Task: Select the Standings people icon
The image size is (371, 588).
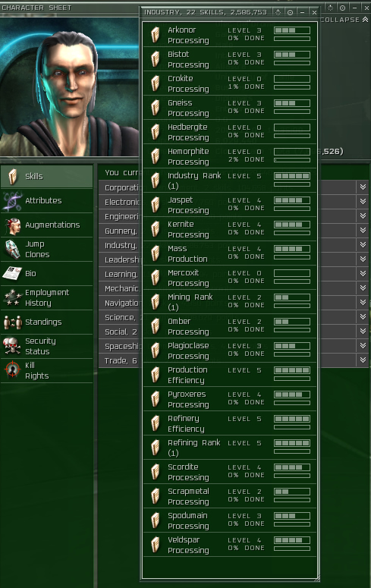Action: [x=12, y=322]
